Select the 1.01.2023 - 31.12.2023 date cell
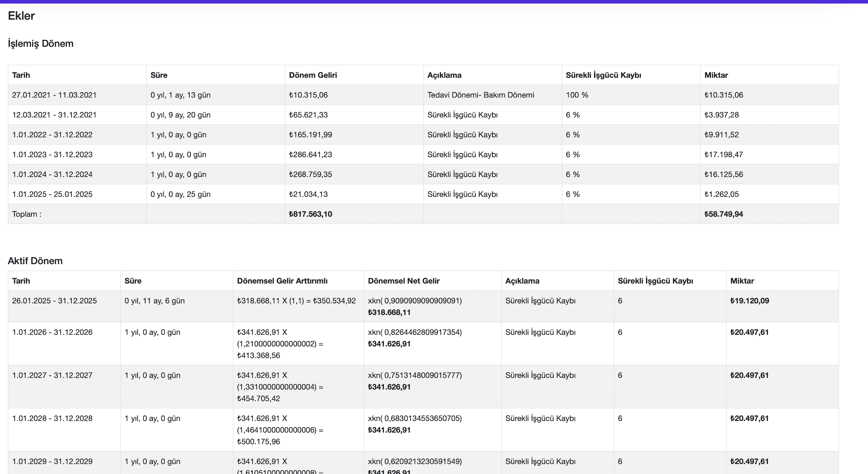The height and width of the screenshot is (474, 868). (x=52, y=154)
